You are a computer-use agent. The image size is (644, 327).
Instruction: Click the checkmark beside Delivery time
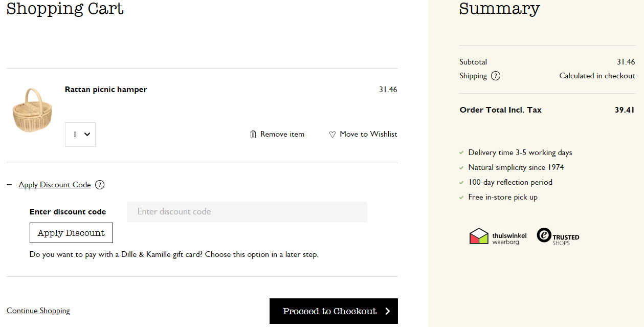tap(462, 152)
